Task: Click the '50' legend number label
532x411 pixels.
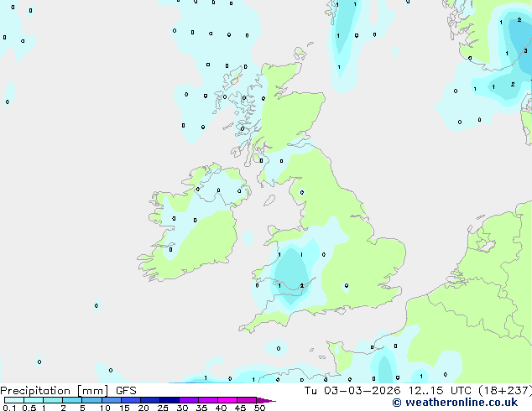Action: 259,408
